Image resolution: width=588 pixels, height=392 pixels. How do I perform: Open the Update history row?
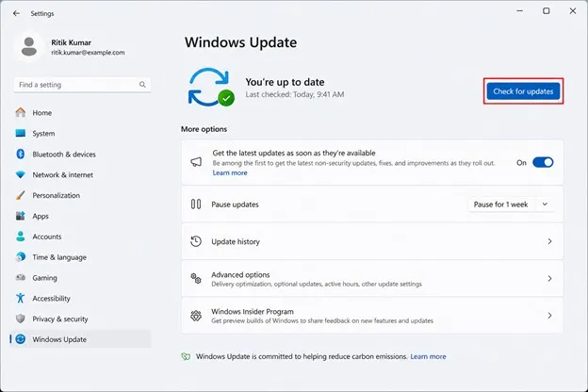click(x=372, y=241)
